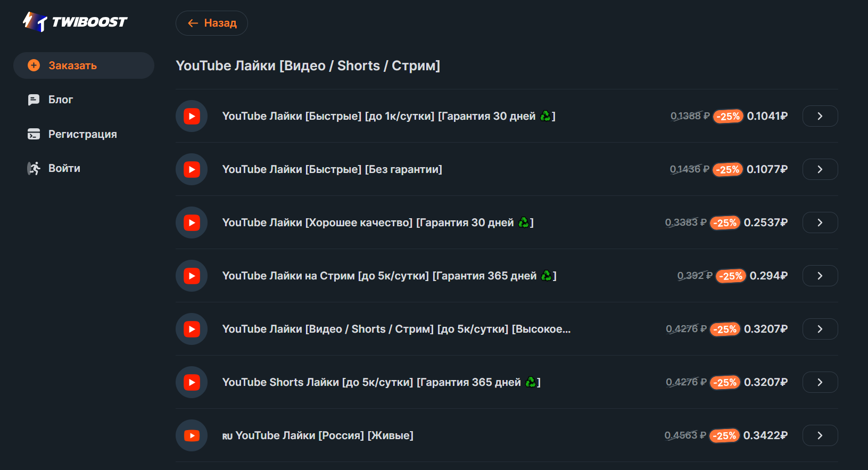This screenshot has height=470, width=868.
Task: Click the price 0.2537₽
Action: point(766,222)
